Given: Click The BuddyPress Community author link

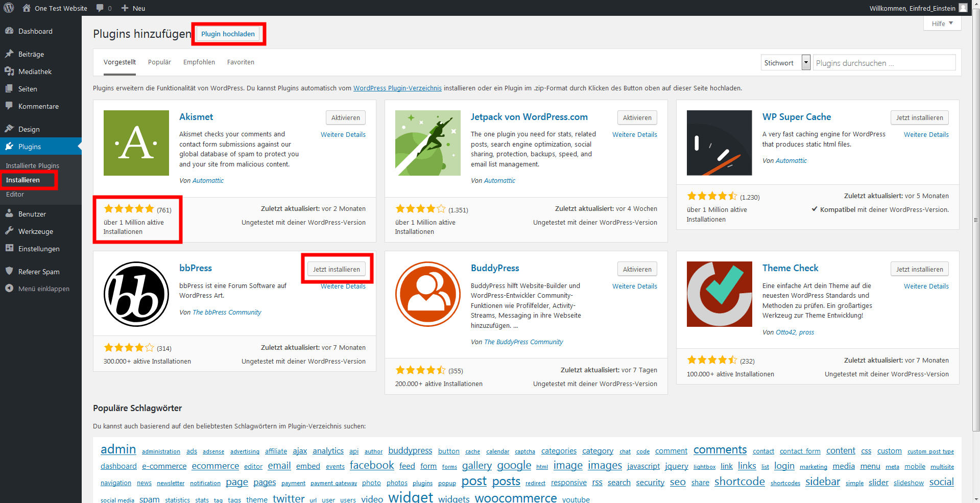Looking at the screenshot, I should point(523,342).
